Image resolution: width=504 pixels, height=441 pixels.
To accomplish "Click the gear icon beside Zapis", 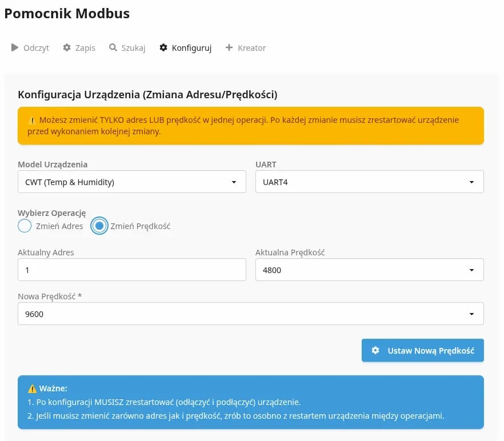I will [67, 48].
